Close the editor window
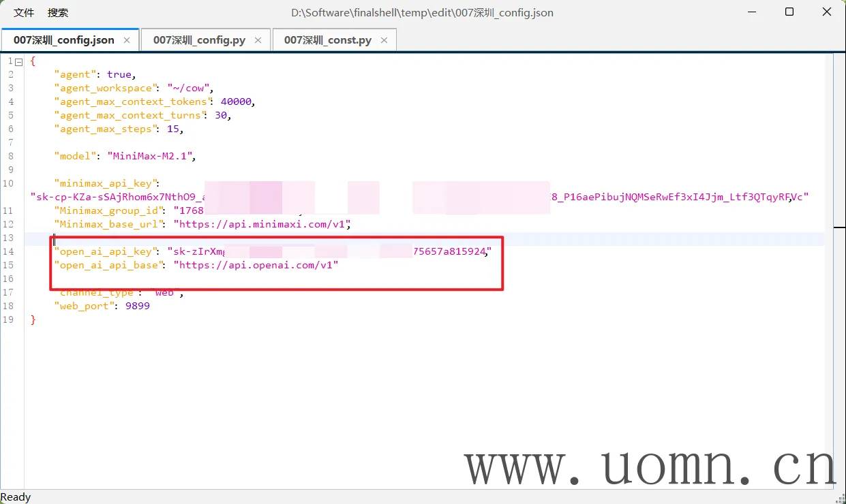This screenshot has height=504, width=846. click(826, 12)
